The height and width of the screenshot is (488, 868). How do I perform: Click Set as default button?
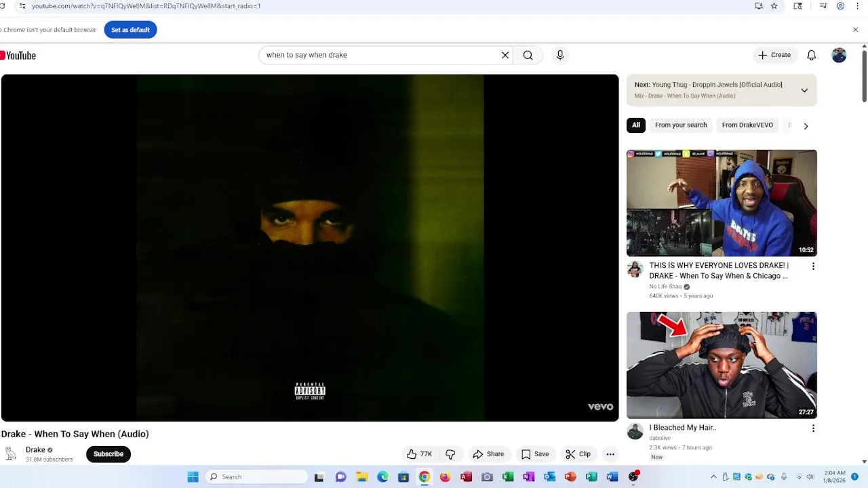(130, 30)
